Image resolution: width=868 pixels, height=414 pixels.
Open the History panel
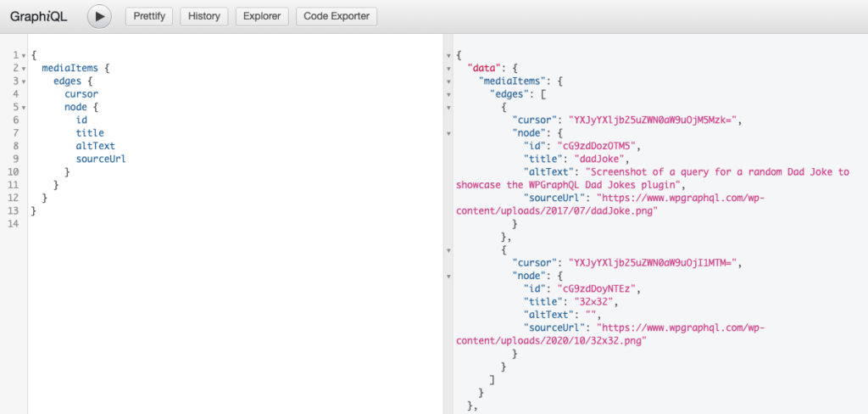(x=203, y=16)
